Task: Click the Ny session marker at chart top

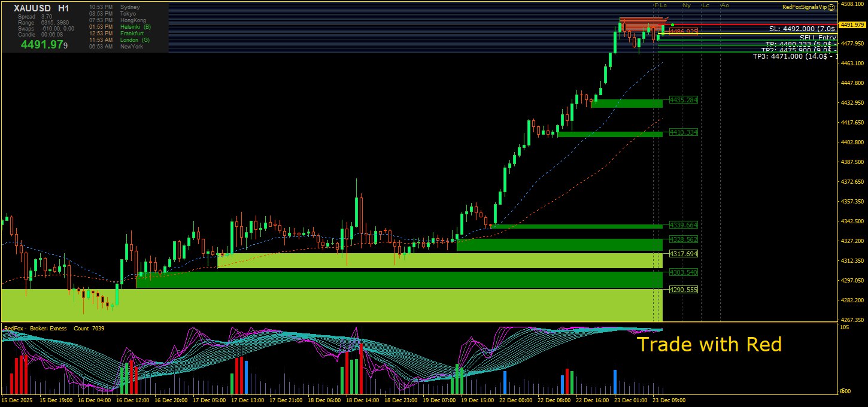Action: (687, 5)
